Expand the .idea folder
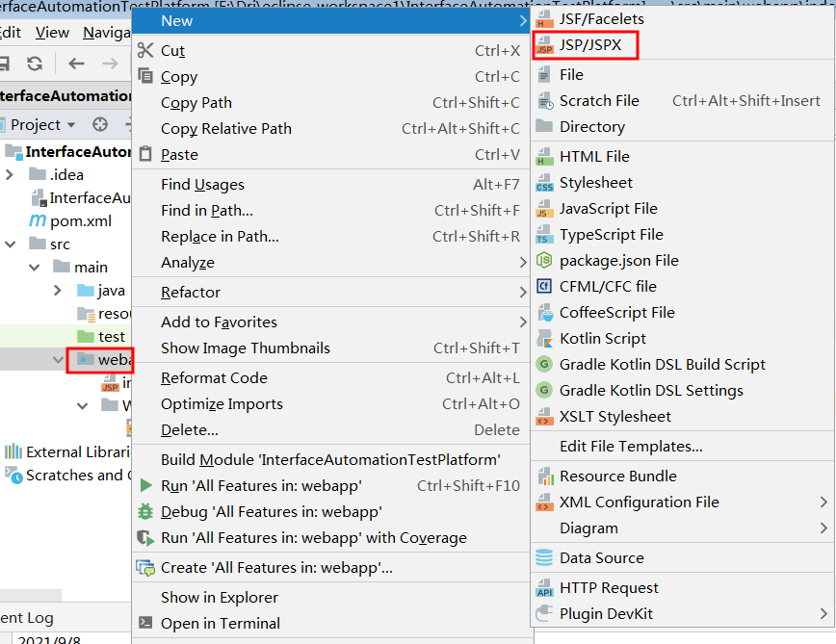This screenshot has height=644, width=836. (9, 174)
